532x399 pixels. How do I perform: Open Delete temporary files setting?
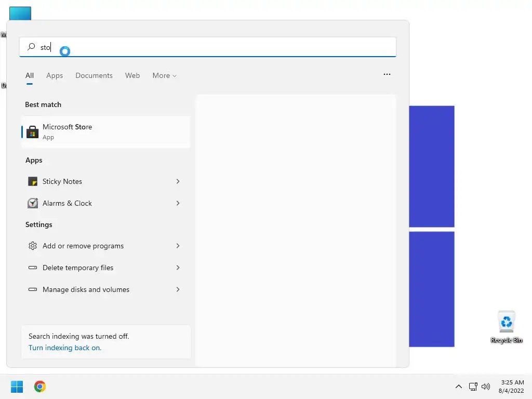coord(105,268)
